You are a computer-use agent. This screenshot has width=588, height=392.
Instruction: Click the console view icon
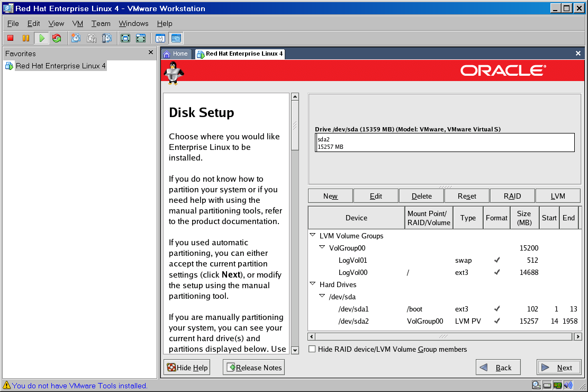[176, 38]
